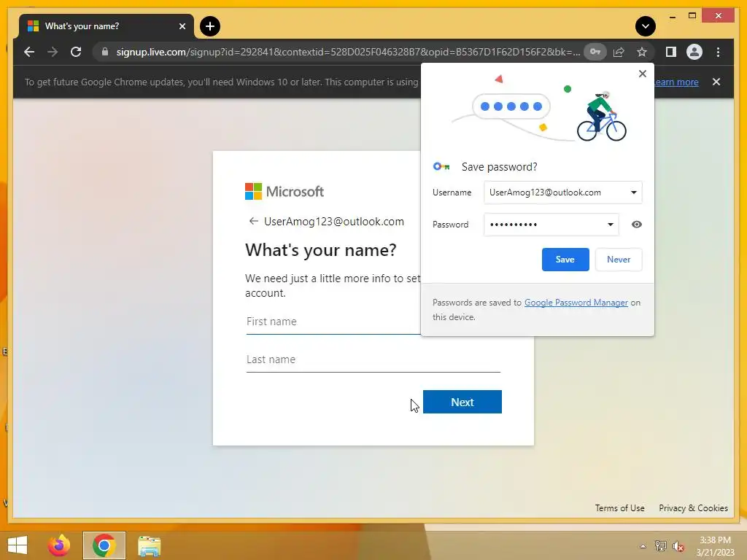Click the muted volume tray icon
Screen dimensions: 747x560
[678, 546]
